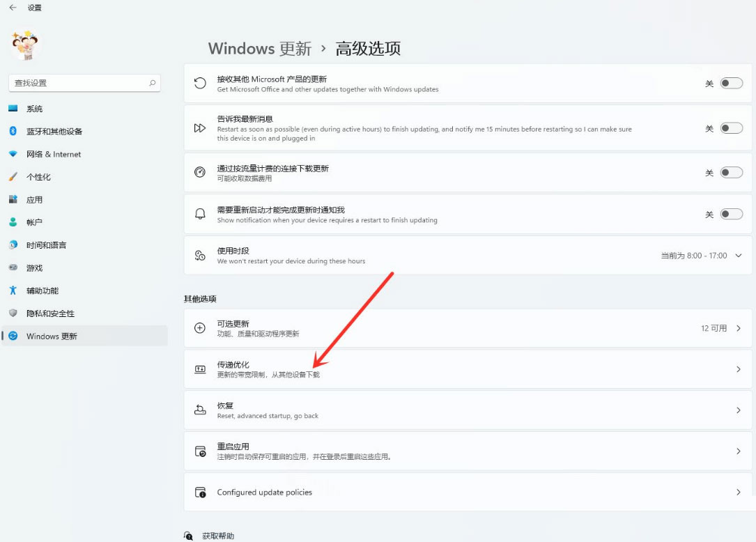This screenshot has width=756, height=542.
Task: Click the 其他选项 section heading
Action: tap(200, 299)
